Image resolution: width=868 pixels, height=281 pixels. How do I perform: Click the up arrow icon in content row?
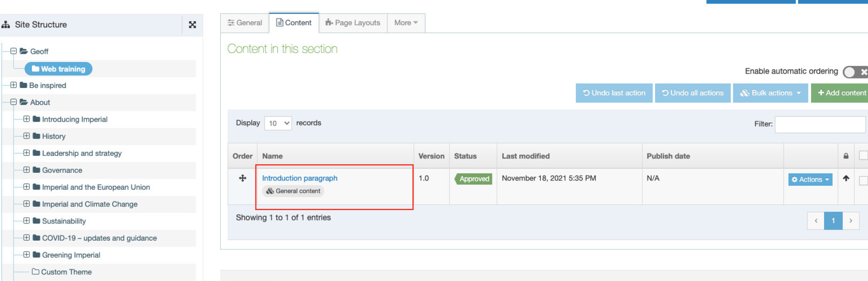(846, 178)
